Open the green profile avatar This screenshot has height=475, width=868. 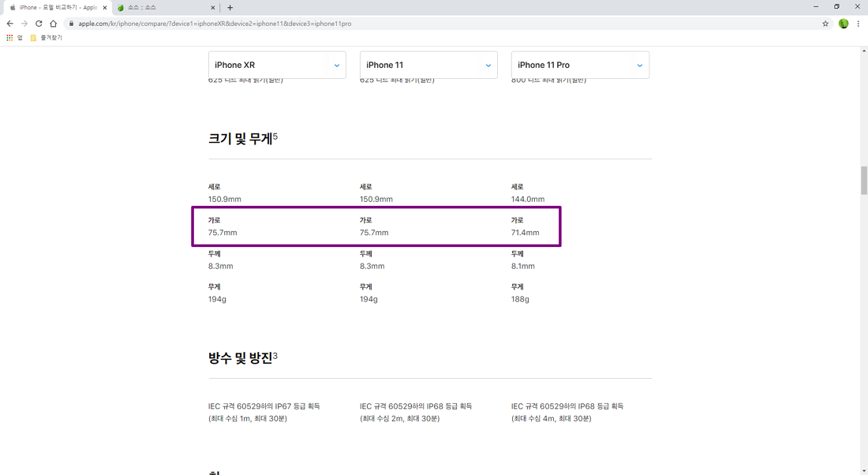843,23
